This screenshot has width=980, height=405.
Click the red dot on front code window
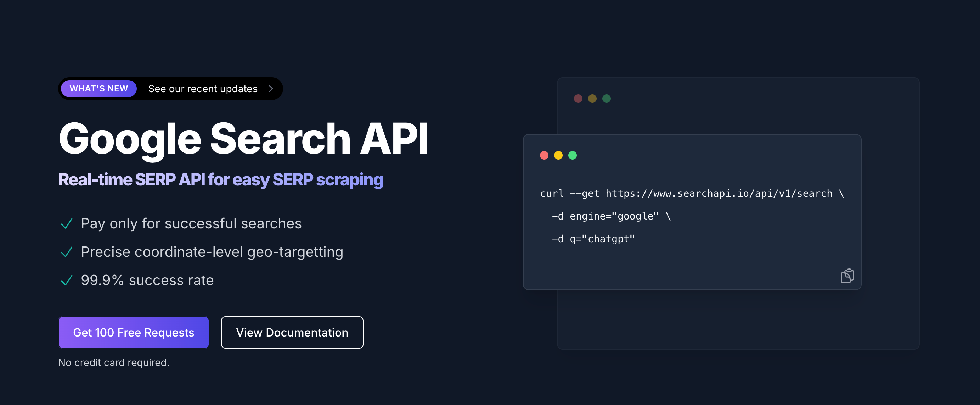click(544, 155)
